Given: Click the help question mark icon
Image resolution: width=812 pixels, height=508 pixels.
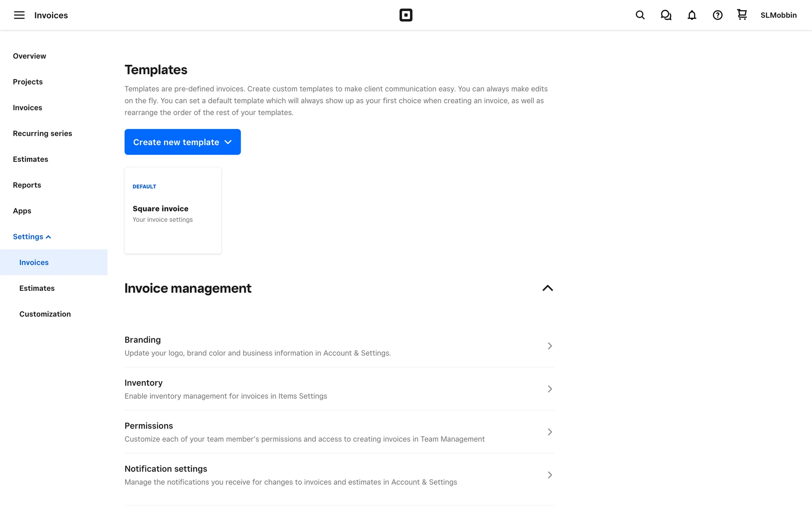Looking at the screenshot, I should tap(717, 15).
